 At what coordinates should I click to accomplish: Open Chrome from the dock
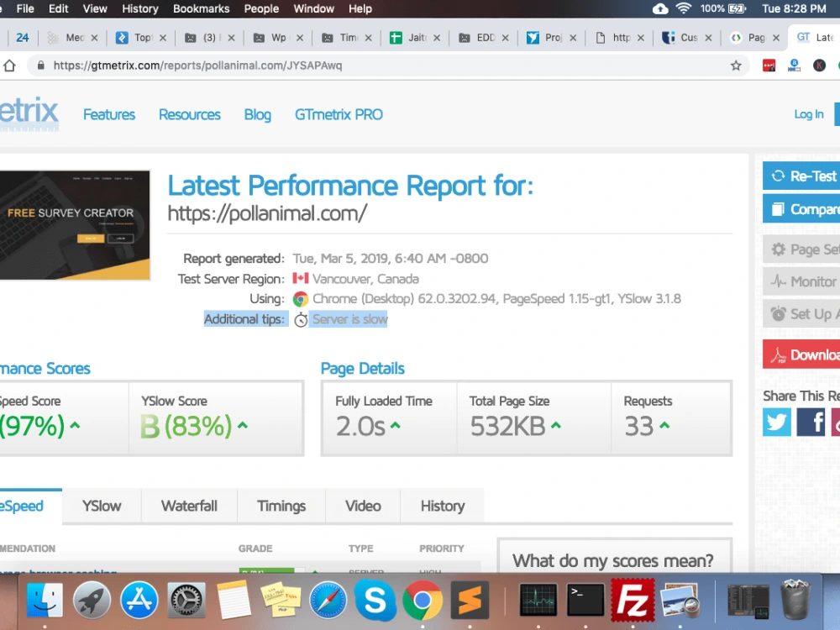[x=423, y=600]
